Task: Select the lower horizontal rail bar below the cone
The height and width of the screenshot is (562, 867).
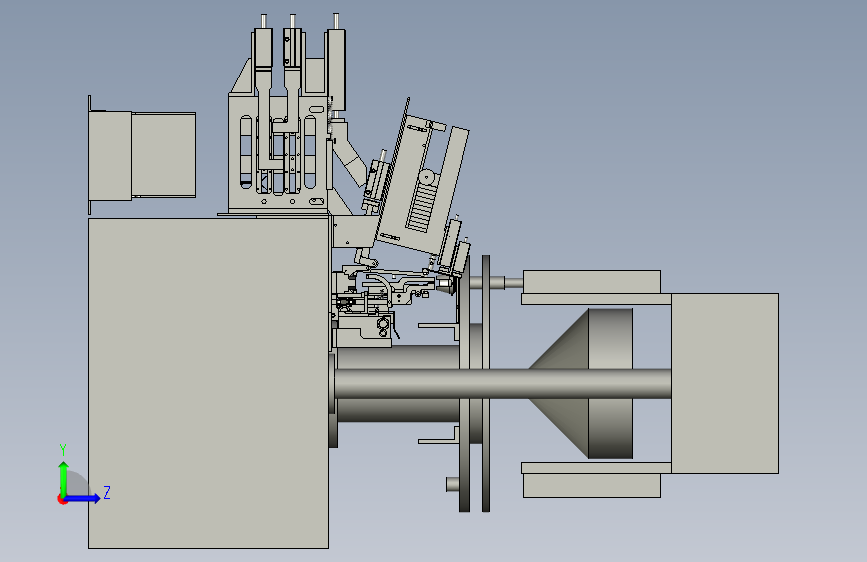Action: click(x=596, y=468)
